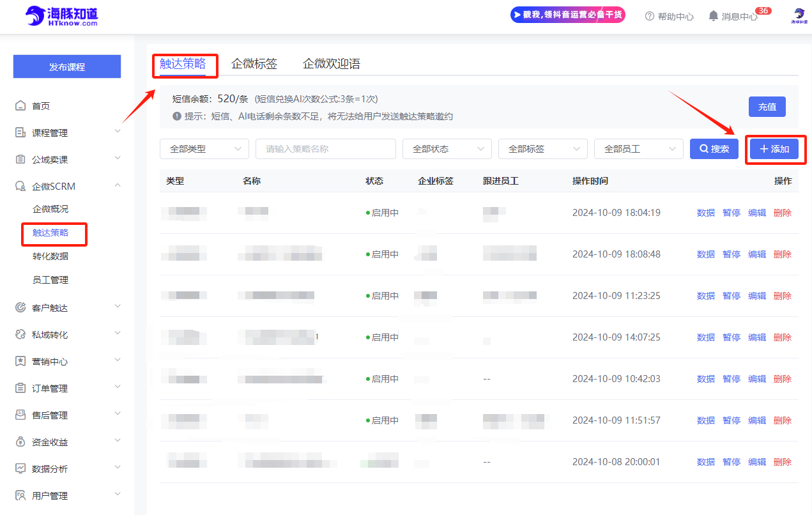Click the 售后管理 sidebar icon
812x515 pixels.
[x=20, y=415]
